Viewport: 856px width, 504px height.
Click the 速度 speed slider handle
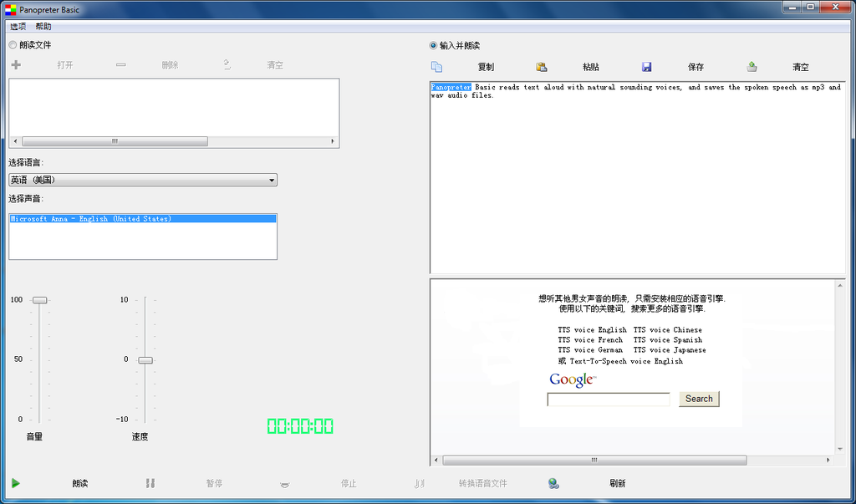click(x=145, y=359)
